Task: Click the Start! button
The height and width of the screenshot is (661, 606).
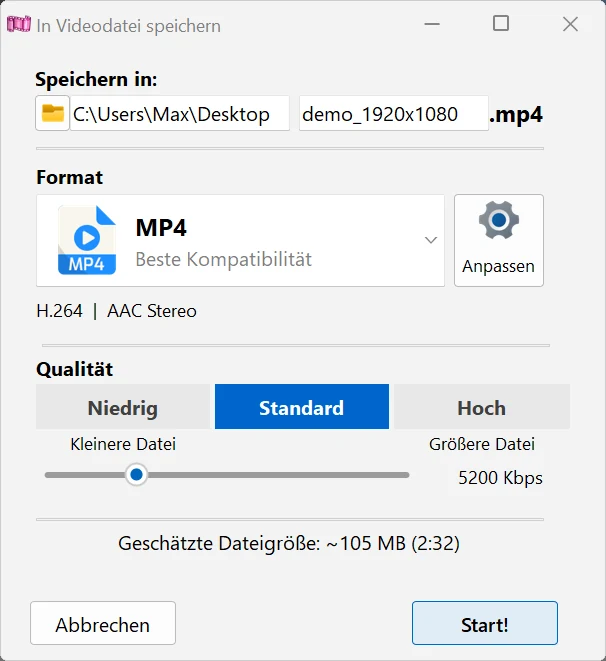Action: (485, 623)
